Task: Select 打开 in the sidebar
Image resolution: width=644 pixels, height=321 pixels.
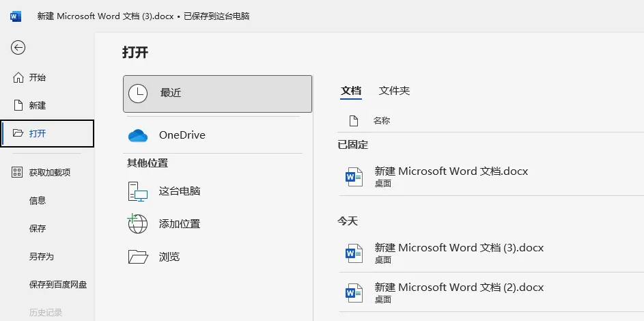Action: point(47,133)
